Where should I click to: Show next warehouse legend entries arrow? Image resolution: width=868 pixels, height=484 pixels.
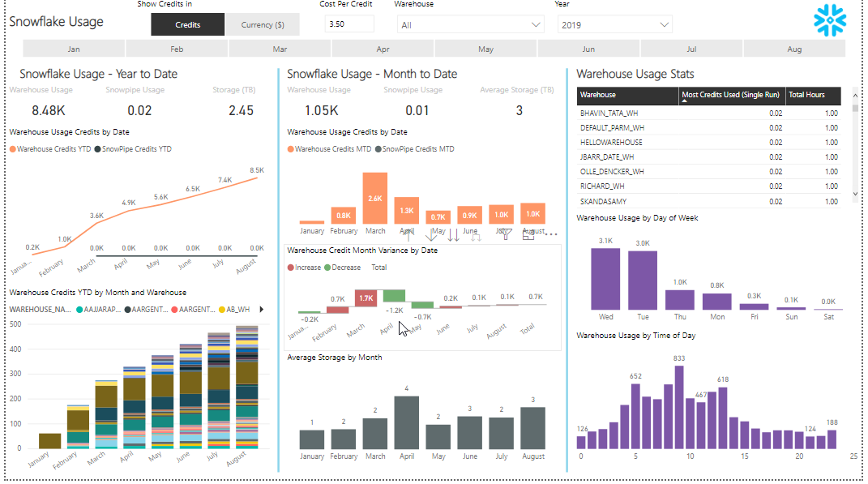(261, 309)
